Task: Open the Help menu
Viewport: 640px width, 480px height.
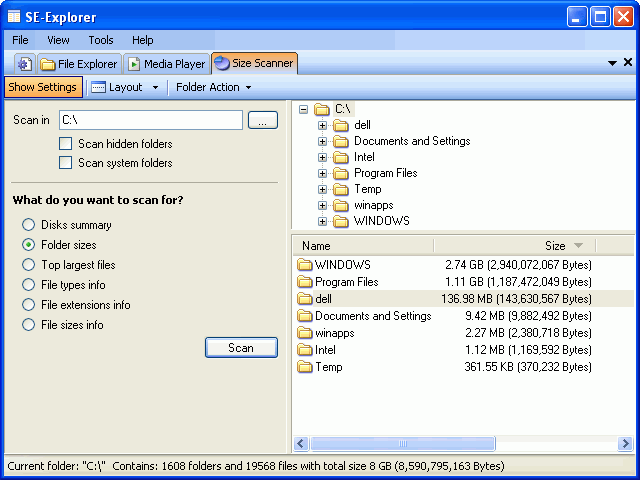Action: click(x=143, y=40)
